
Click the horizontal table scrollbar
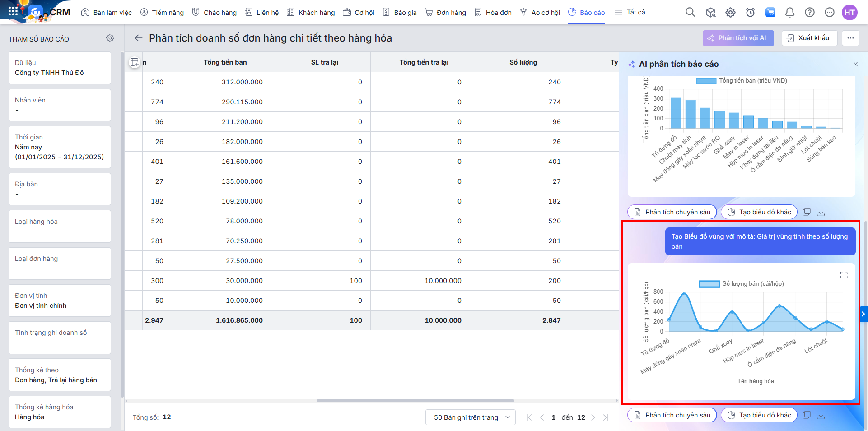(x=415, y=401)
